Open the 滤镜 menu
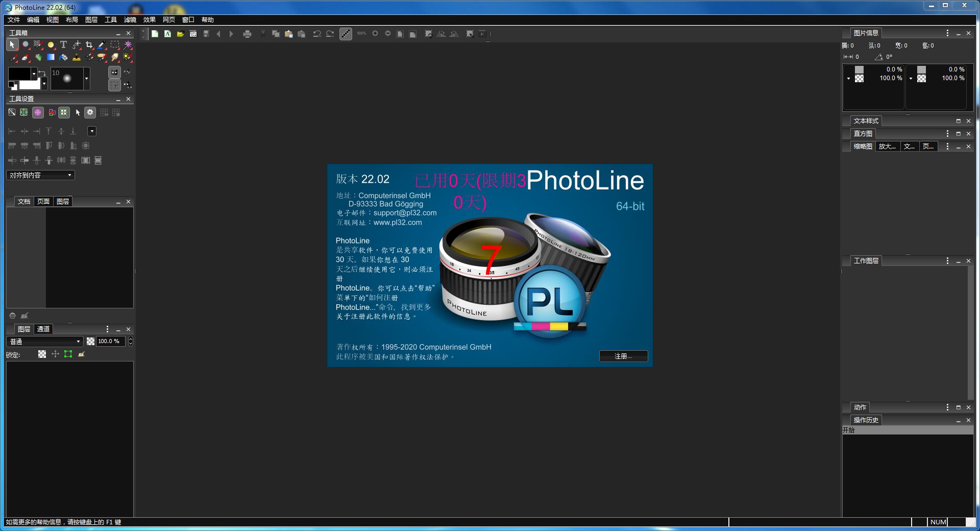Screen dimensions: 980x531 (x=130, y=20)
